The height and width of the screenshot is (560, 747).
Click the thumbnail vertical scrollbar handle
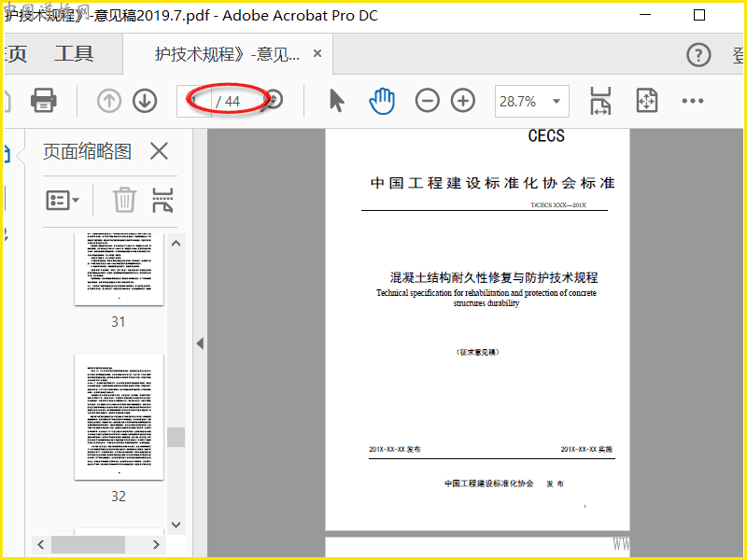click(x=176, y=437)
